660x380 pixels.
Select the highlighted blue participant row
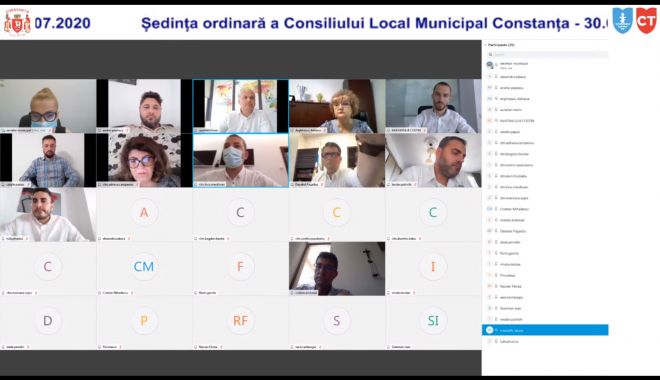point(545,330)
